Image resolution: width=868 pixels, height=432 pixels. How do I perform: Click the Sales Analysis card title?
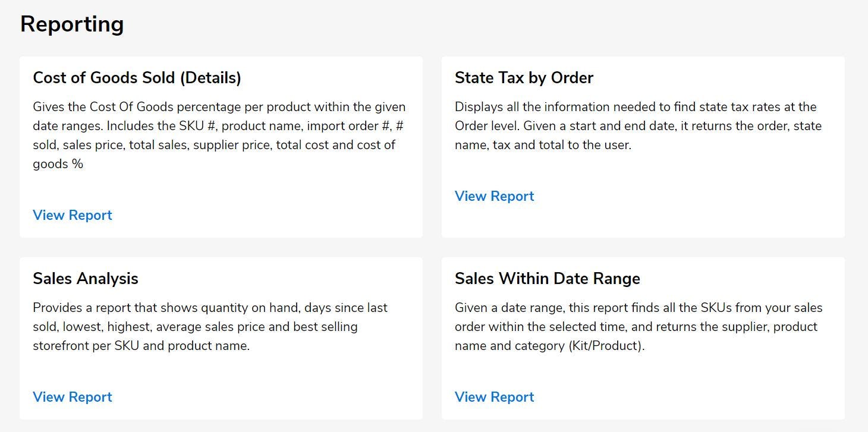(x=86, y=279)
